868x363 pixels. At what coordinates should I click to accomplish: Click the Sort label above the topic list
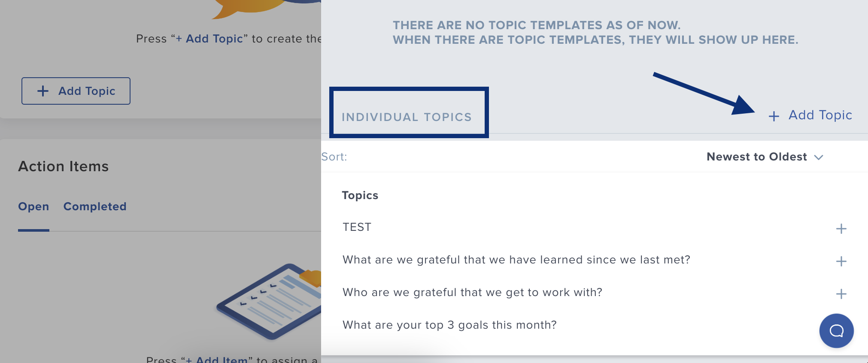[334, 157]
